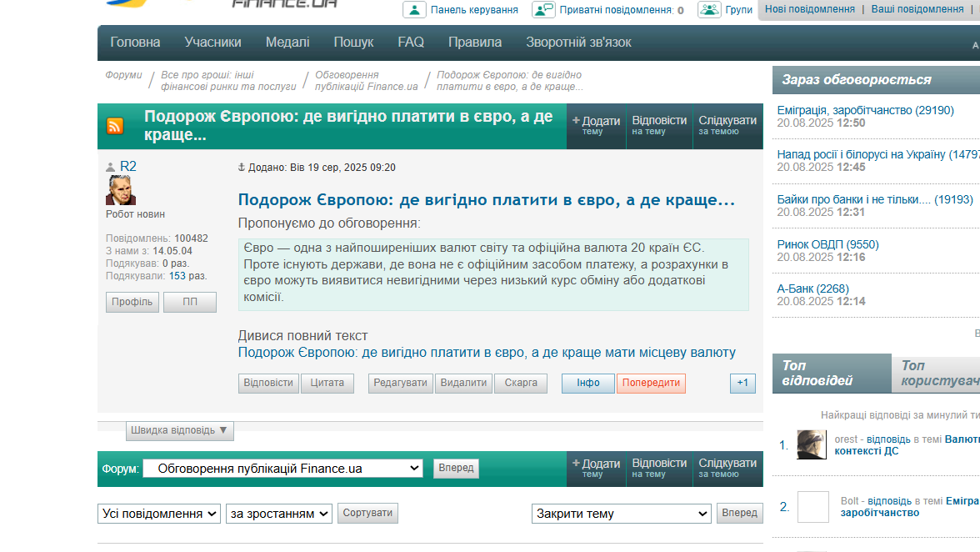
Task: Switch to Топ користувачів tab
Action: point(937,374)
